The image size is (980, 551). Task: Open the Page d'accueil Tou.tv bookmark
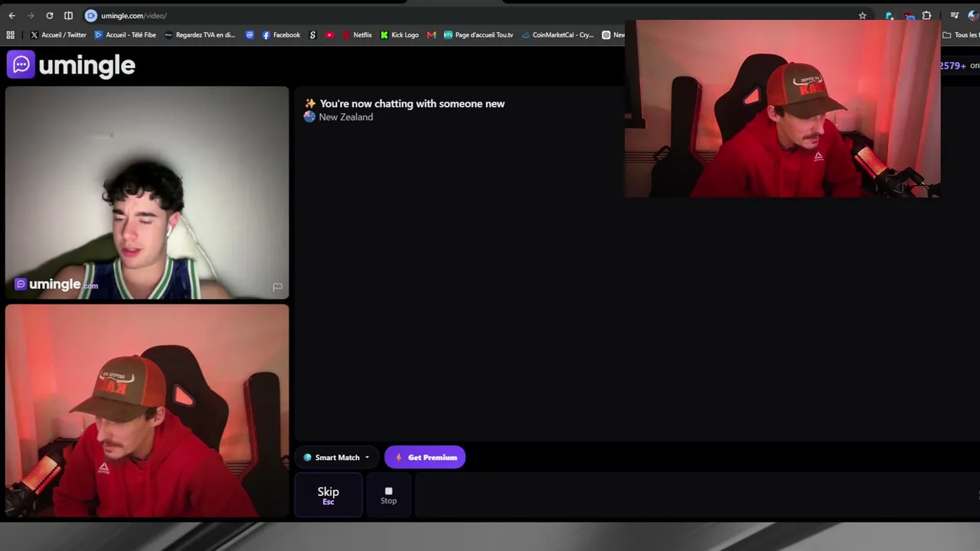coord(479,34)
